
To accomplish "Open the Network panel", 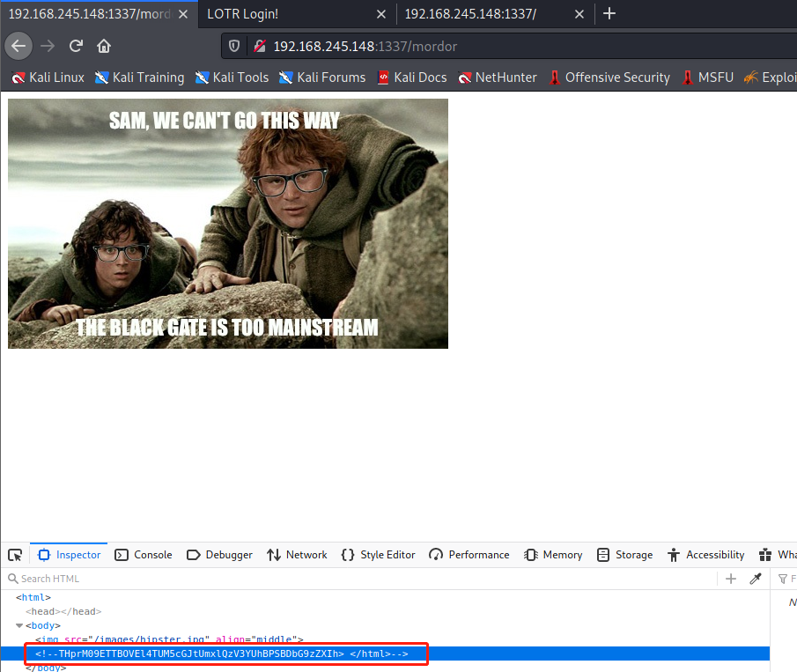I will [x=297, y=555].
